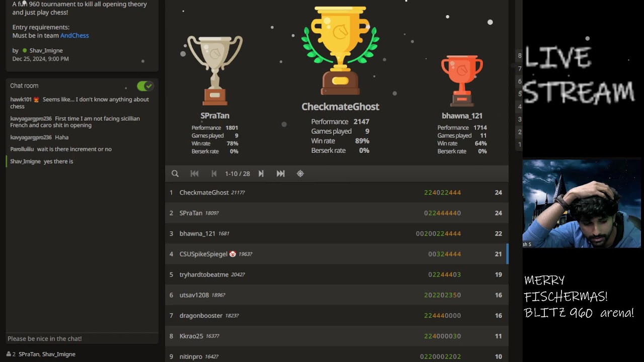
Task: Select dragonbooster row in standings
Action: (x=337, y=316)
